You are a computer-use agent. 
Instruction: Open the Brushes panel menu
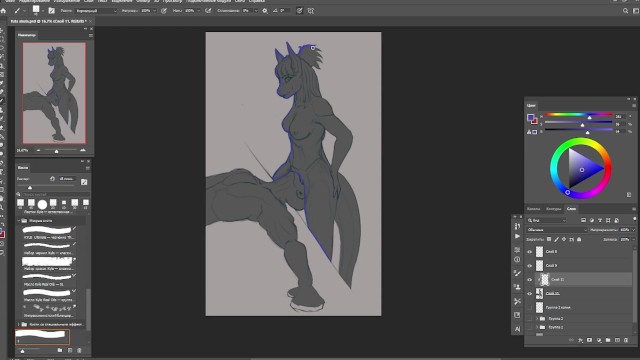pos(88,168)
